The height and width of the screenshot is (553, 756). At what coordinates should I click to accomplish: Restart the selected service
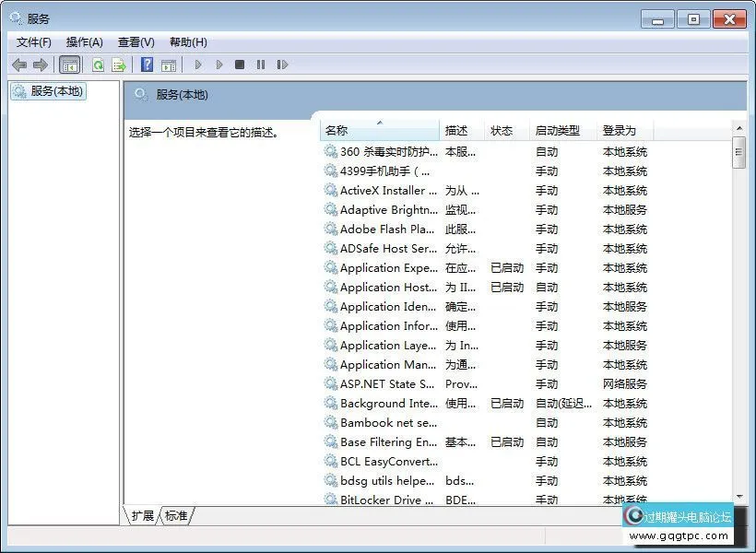coord(281,65)
